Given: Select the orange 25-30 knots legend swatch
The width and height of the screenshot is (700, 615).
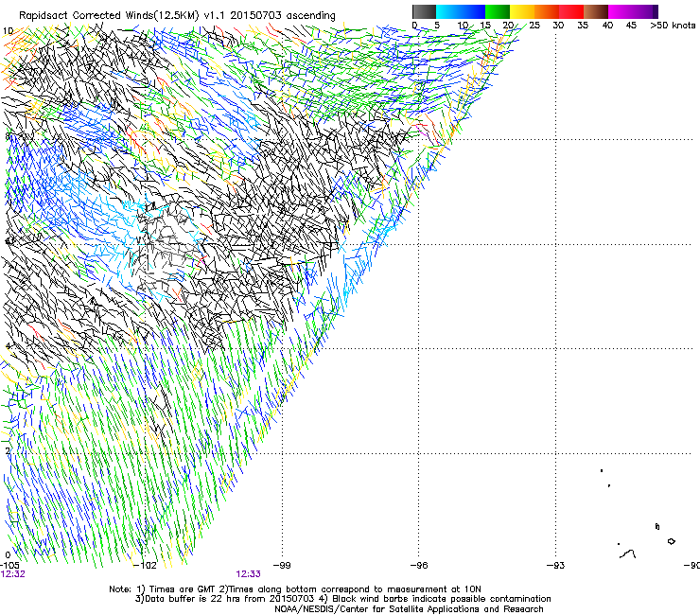Looking at the screenshot, I should (x=547, y=11).
